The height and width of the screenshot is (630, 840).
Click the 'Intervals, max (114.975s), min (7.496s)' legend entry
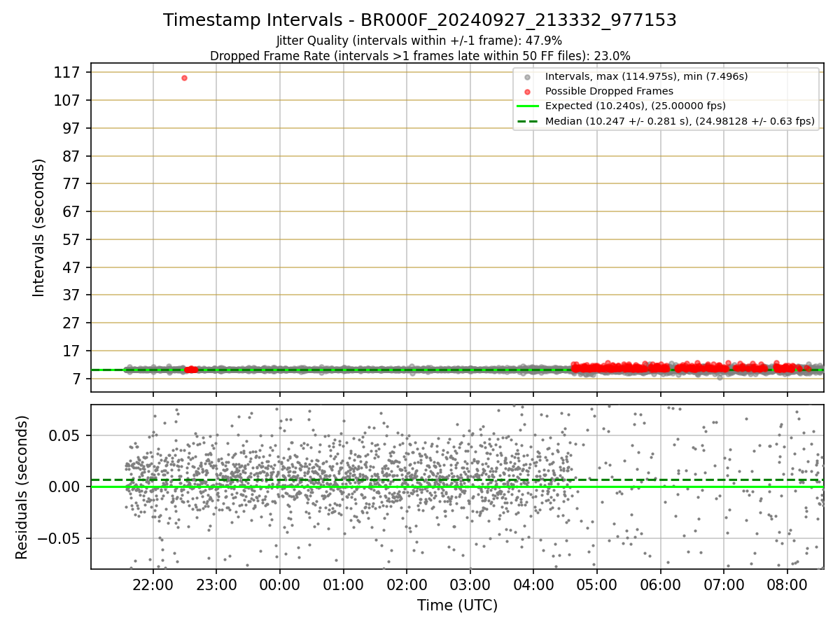click(646, 76)
